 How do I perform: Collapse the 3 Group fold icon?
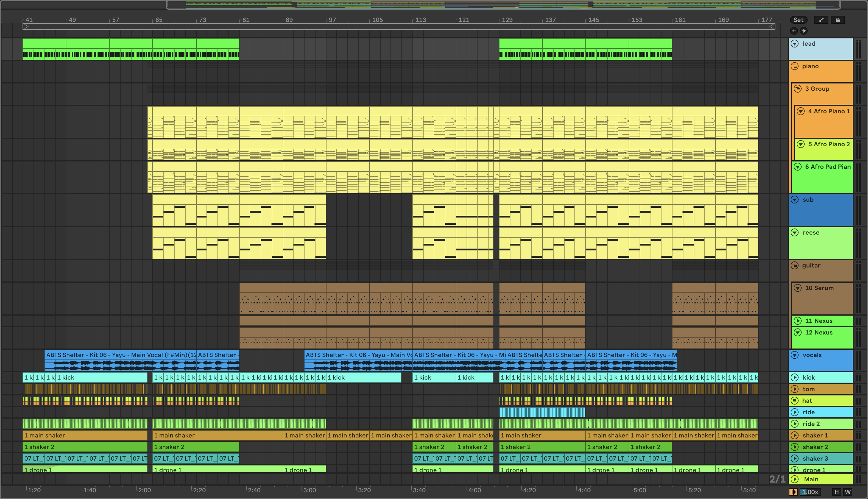click(798, 89)
